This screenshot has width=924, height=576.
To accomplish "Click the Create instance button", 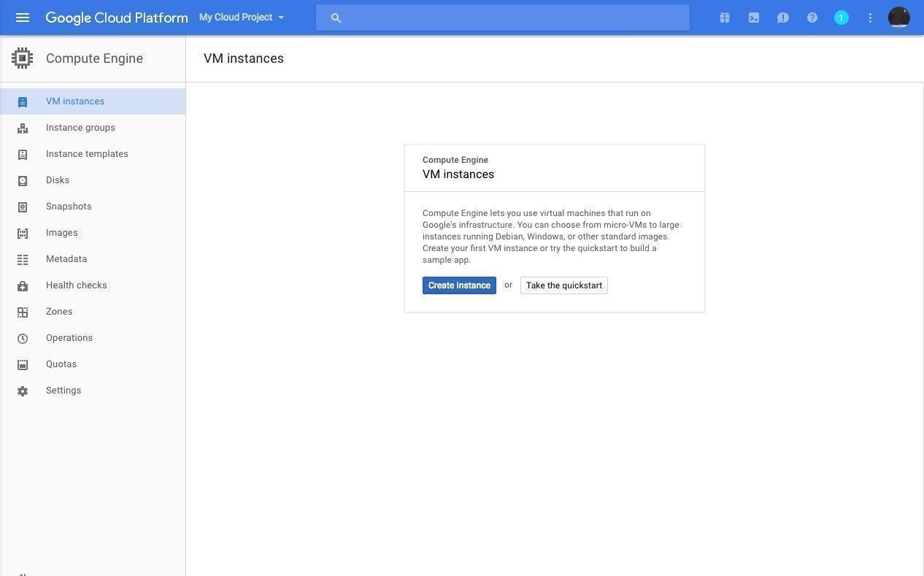I will click(x=459, y=285).
